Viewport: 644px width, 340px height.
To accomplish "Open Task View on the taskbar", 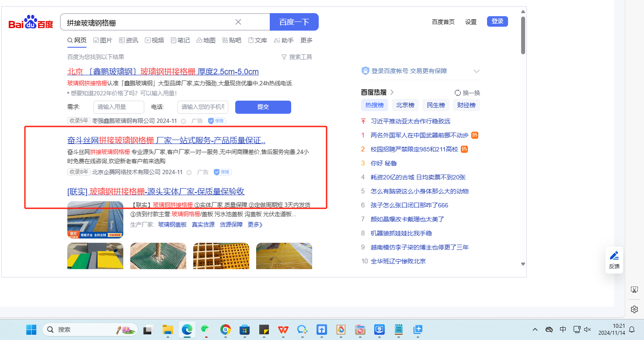I will point(149,329).
